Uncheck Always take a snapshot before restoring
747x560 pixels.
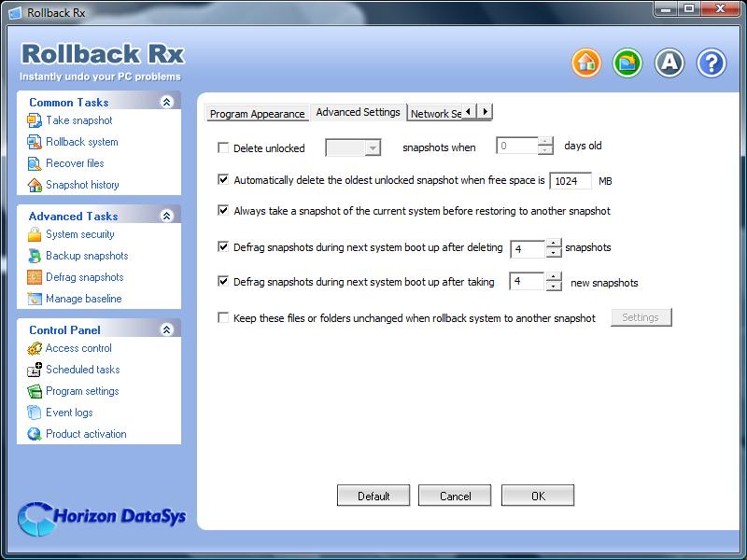click(x=223, y=210)
